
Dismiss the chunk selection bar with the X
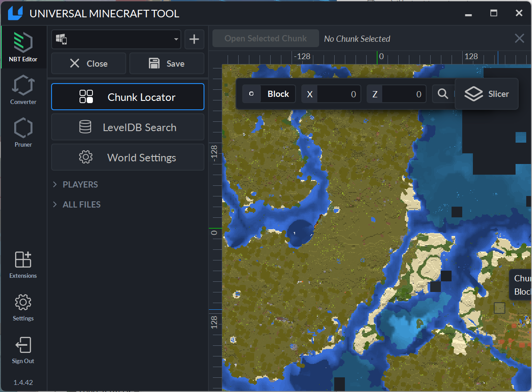tap(519, 38)
